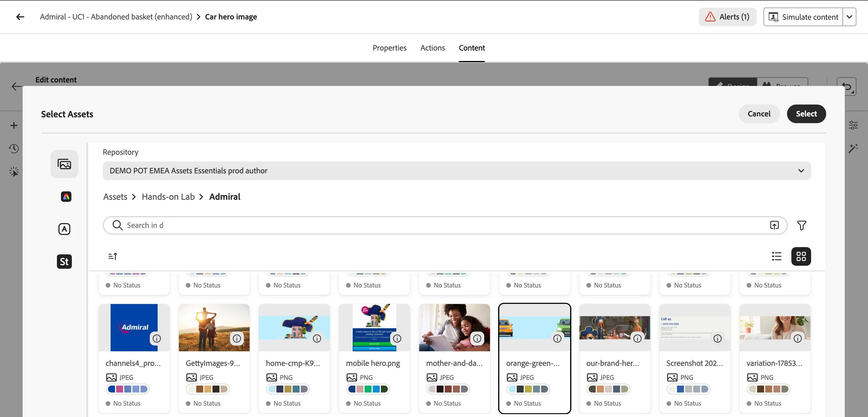Image resolution: width=868 pixels, height=417 pixels.
Task: Click the color palette of mobile hero.png
Action: pyautogui.click(x=368, y=389)
